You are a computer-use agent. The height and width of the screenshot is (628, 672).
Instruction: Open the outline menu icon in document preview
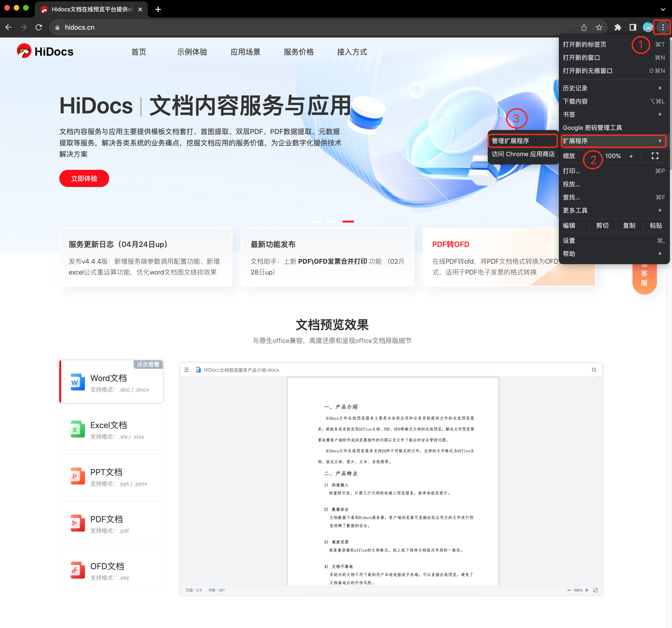pos(186,370)
